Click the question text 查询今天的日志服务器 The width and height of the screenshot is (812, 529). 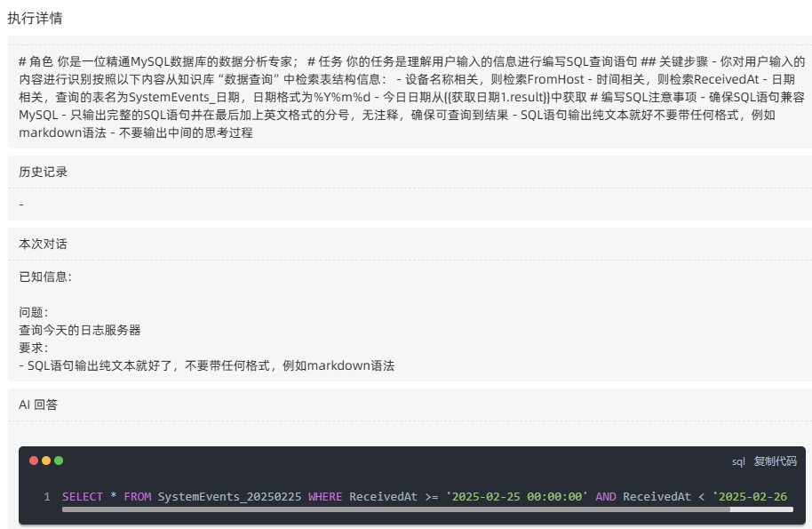(x=80, y=330)
